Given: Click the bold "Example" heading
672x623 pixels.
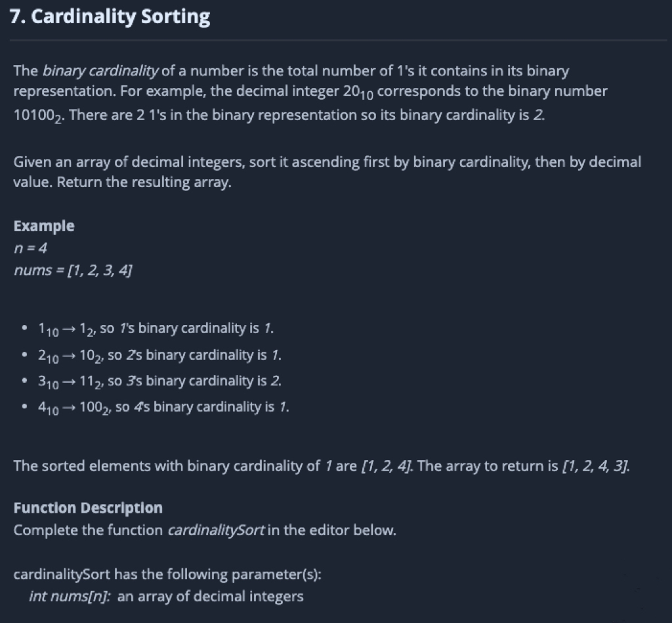Looking at the screenshot, I should point(44,226).
